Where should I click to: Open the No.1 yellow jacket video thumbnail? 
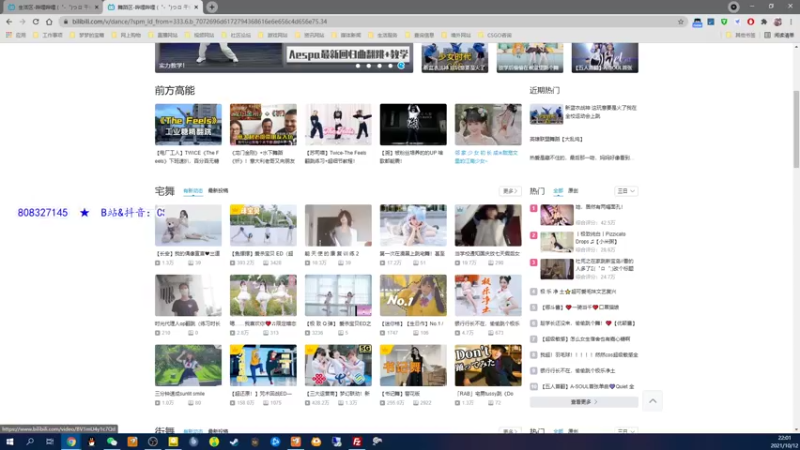[413, 295]
